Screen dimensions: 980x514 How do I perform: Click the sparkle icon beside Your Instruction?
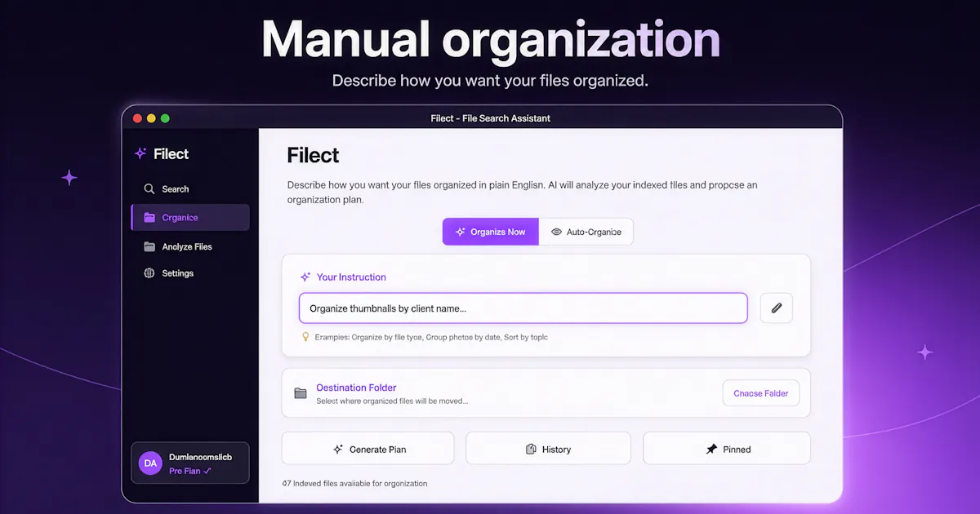coord(305,277)
